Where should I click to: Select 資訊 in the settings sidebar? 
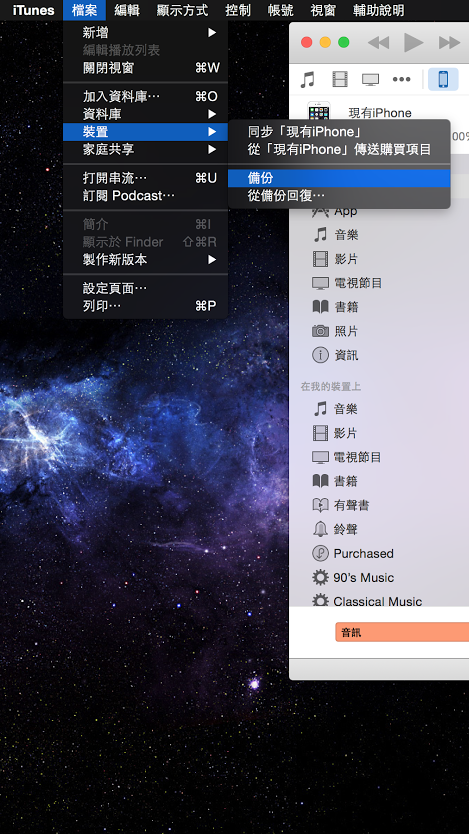pyautogui.click(x=335, y=355)
